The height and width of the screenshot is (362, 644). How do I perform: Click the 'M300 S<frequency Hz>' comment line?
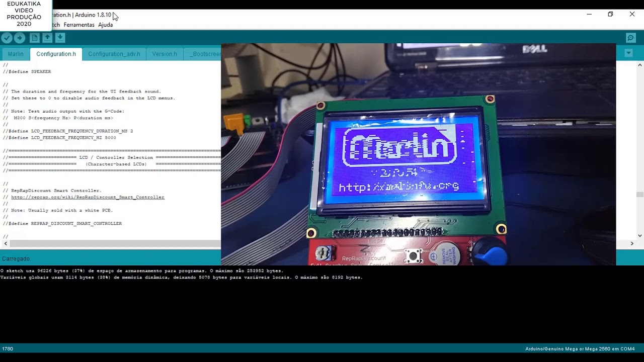point(58,118)
